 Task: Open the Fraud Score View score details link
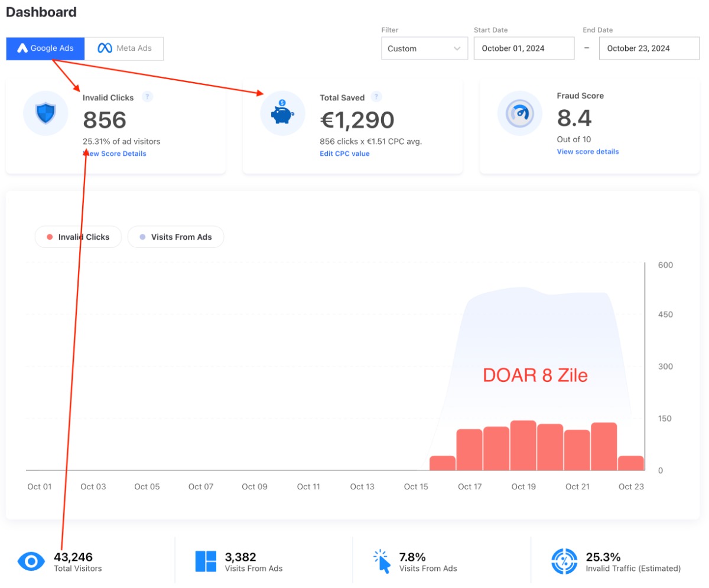588,152
